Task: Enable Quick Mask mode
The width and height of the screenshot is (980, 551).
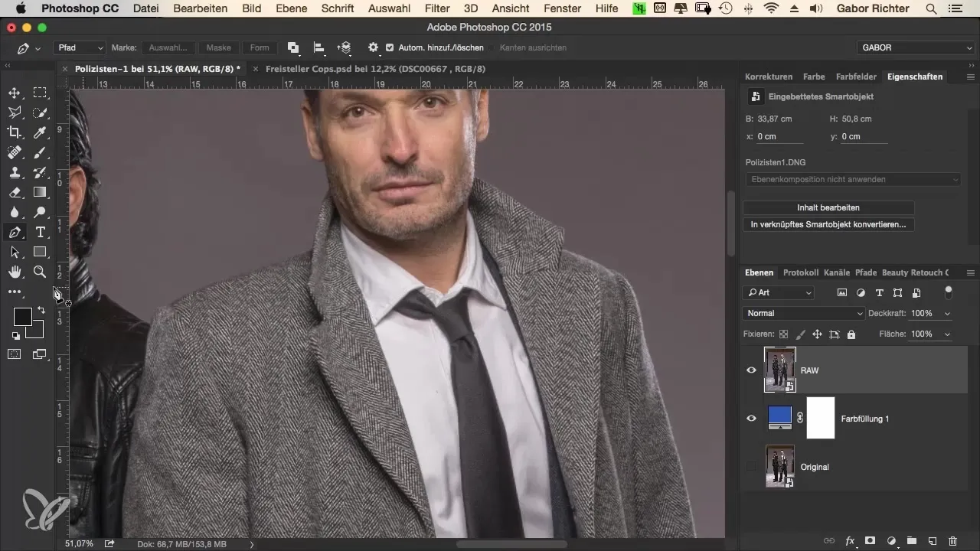Action: pyautogui.click(x=15, y=354)
